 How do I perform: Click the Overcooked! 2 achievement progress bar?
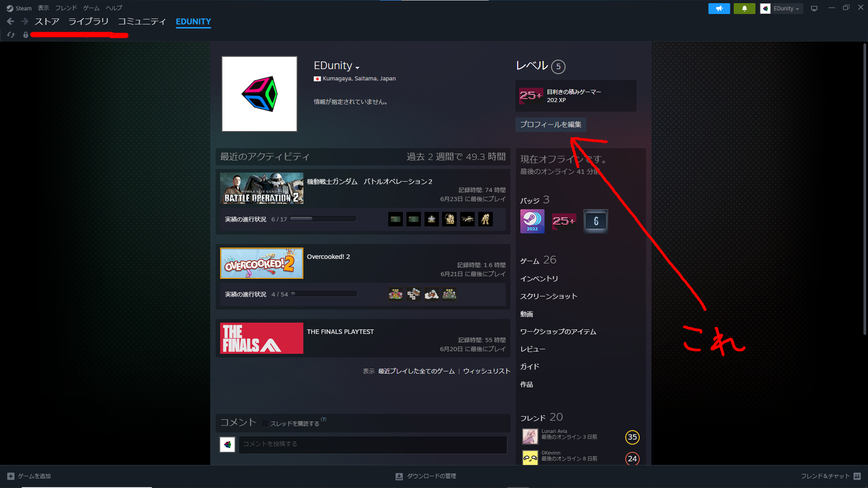(x=324, y=293)
